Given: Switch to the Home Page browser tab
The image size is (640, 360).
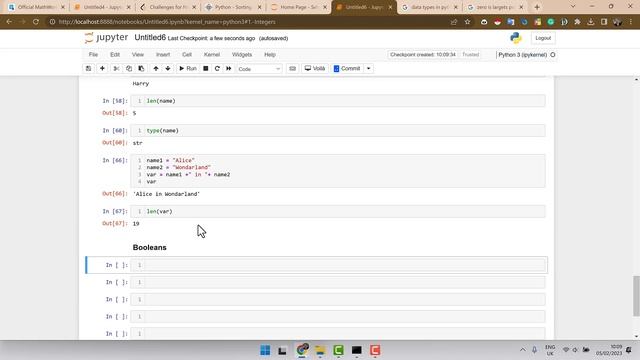Looking at the screenshot, I should point(298,7).
